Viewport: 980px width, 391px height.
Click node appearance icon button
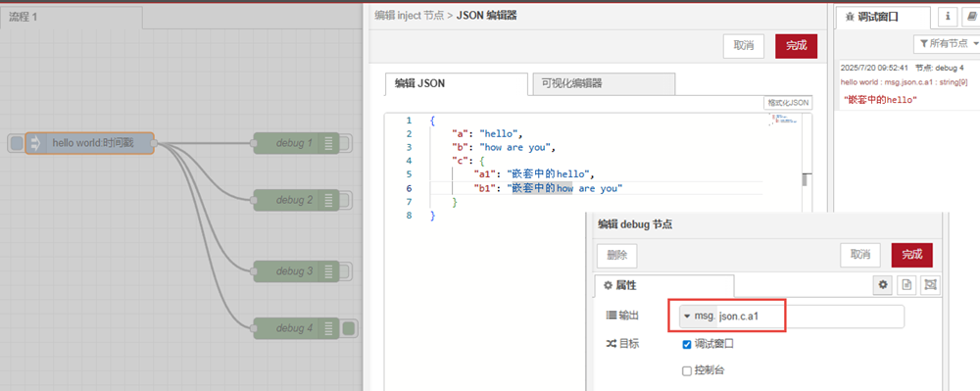(x=931, y=285)
